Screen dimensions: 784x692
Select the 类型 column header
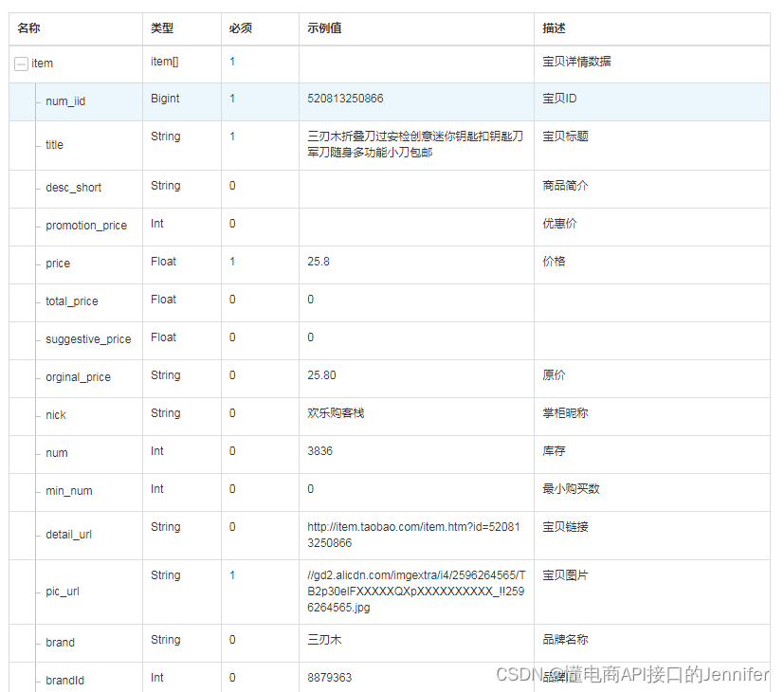click(x=162, y=28)
